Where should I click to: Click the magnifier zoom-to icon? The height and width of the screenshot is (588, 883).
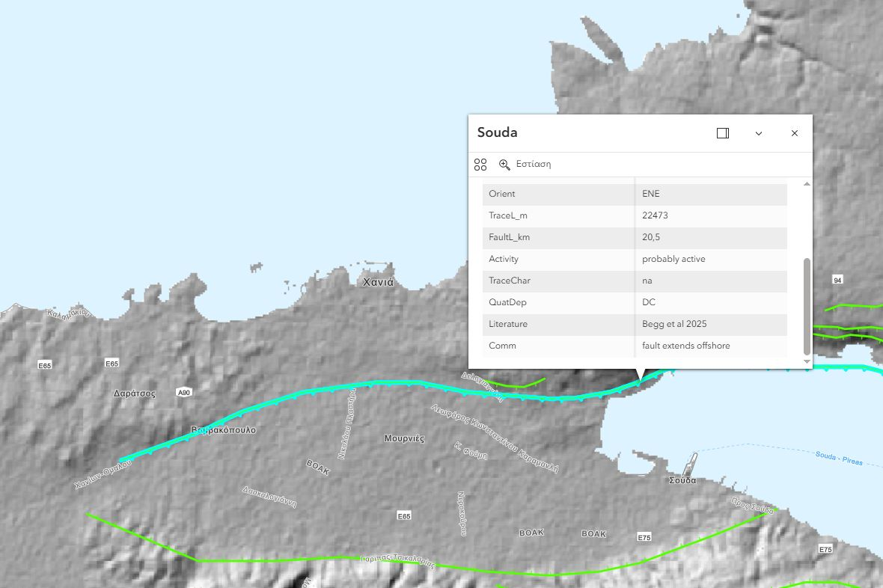point(505,165)
